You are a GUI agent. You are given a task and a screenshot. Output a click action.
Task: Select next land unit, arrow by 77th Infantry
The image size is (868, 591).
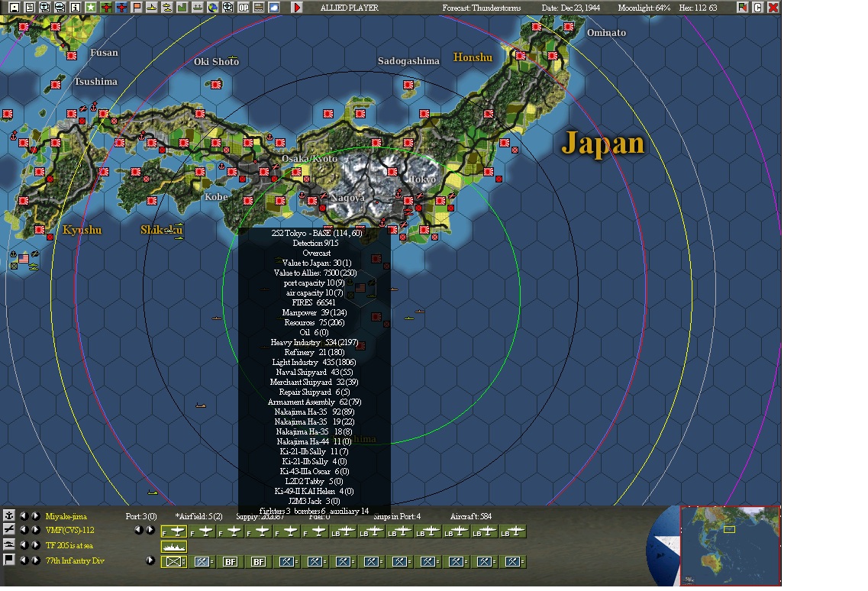pos(35,560)
